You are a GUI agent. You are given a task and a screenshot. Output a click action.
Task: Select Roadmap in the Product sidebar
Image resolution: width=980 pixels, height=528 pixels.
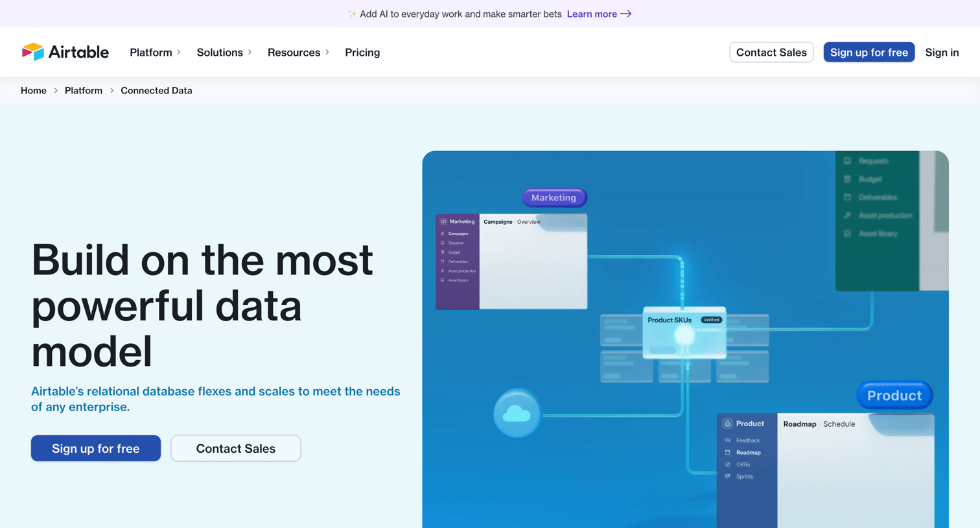point(749,453)
